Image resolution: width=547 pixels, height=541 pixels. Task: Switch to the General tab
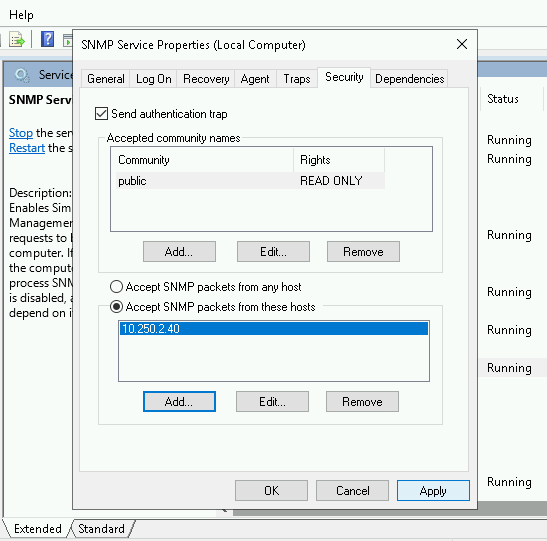pyautogui.click(x=106, y=79)
